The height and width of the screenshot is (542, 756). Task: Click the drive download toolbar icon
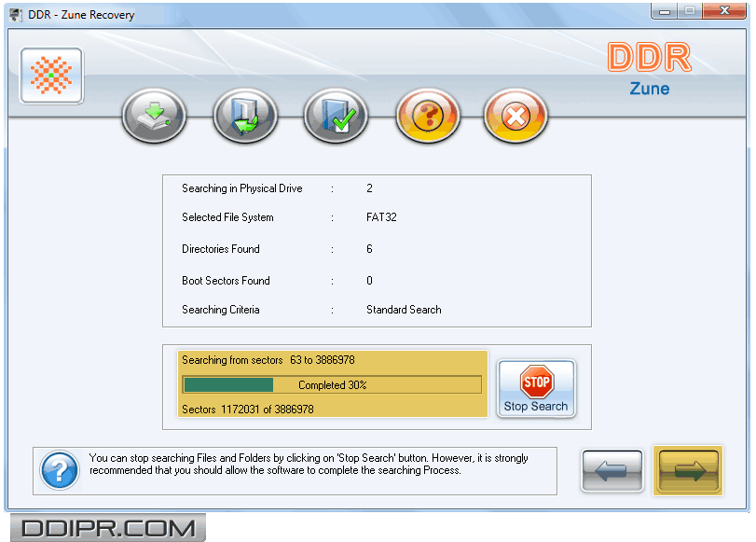155,116
